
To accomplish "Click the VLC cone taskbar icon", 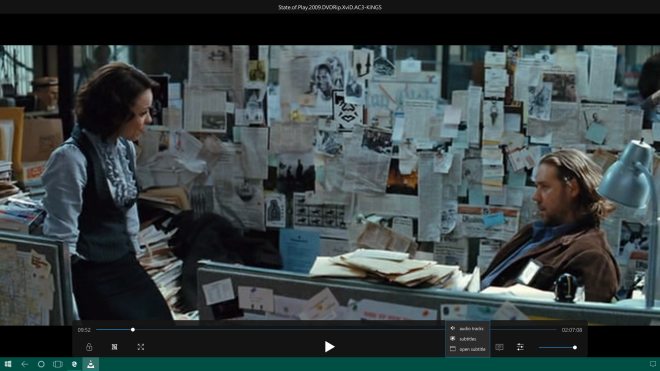I will 90,364.
